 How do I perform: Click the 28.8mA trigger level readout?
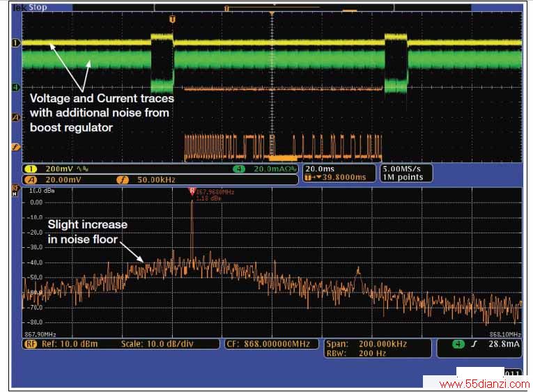(x=504, y=344)
